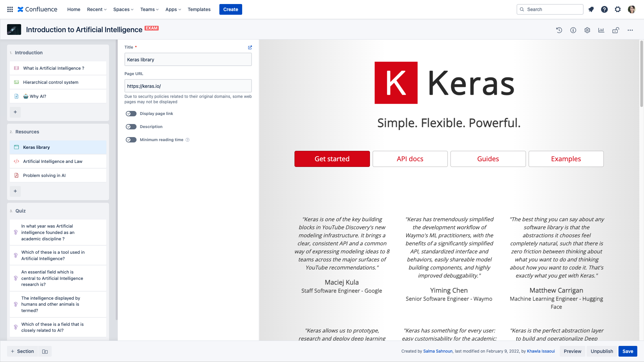The width and height of the screenshot is (644, 362).
Task: Select the 'Keras library' module
Action: [58, 147]
